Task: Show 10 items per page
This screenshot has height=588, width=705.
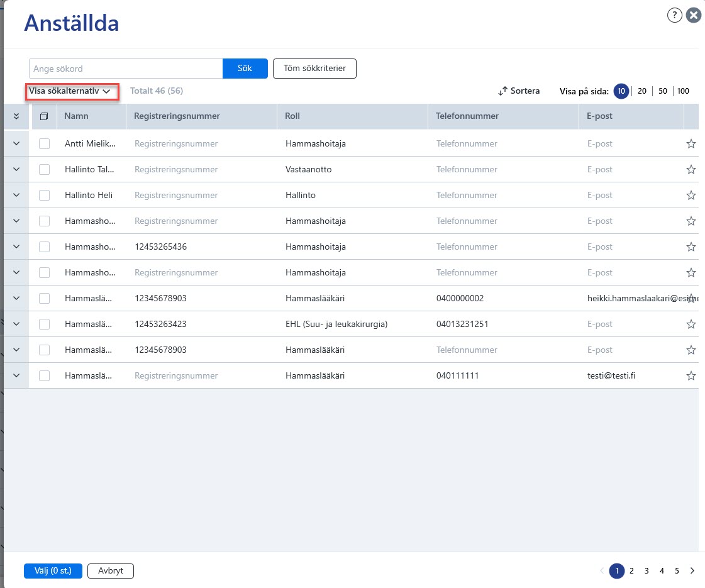Action: click(x=621, y=91)
